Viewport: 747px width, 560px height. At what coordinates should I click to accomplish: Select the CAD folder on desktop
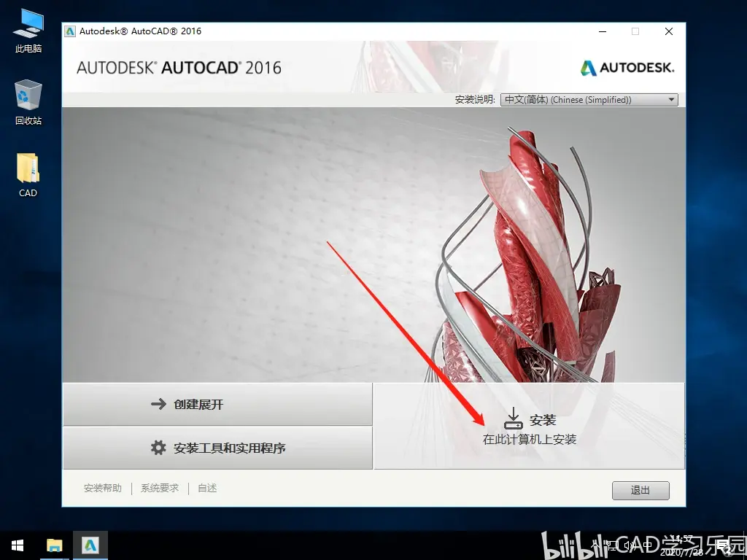click(x=28, y=175)
